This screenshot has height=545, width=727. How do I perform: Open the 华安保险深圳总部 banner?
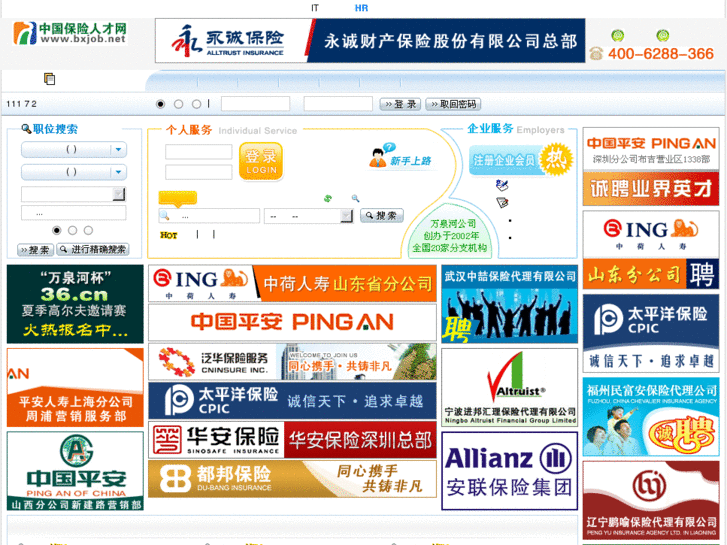click(292, 439)
